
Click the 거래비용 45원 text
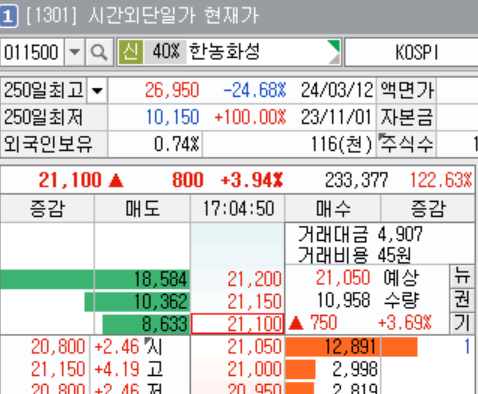click(354, 255)
